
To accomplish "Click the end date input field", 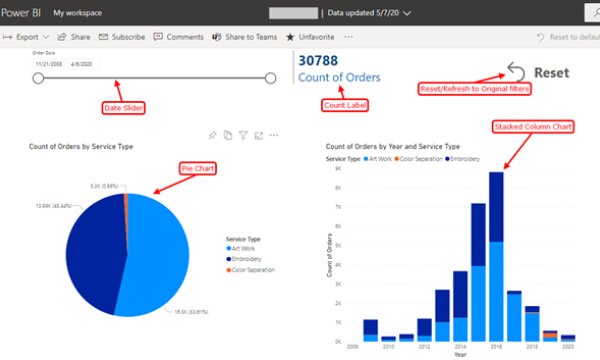I will point(83,64).
